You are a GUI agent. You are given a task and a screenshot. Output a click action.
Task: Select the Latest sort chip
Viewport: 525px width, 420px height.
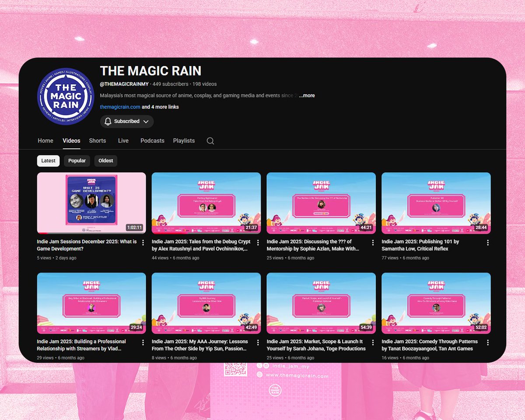click(x=48, y=161)
